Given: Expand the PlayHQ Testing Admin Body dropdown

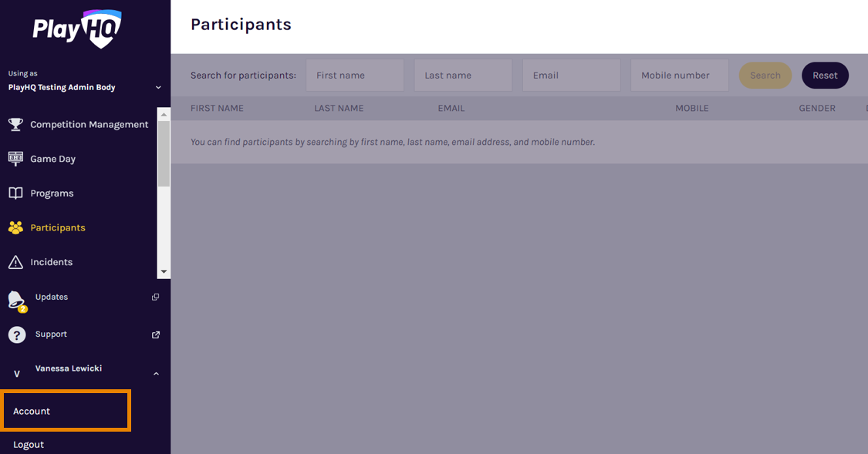Looking at the screenshot, I should [x=158, y=87].
